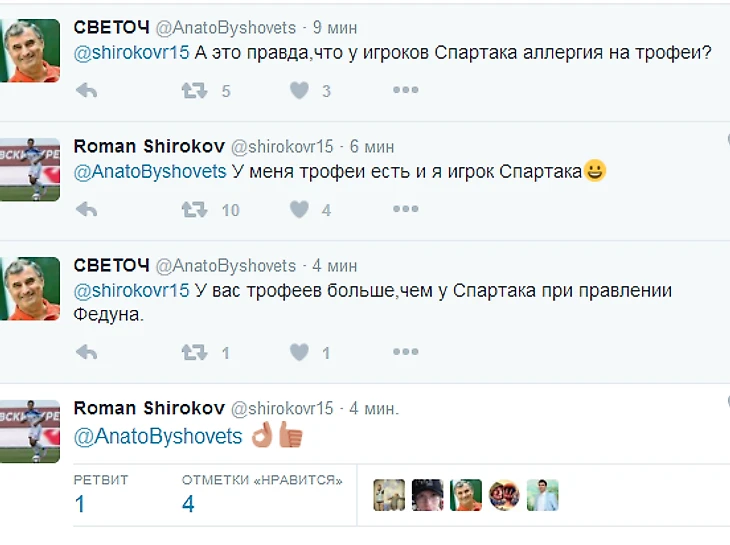
Task: Like the СВЕТОЧ tweet mentioning Федуна
Action: 299,352
